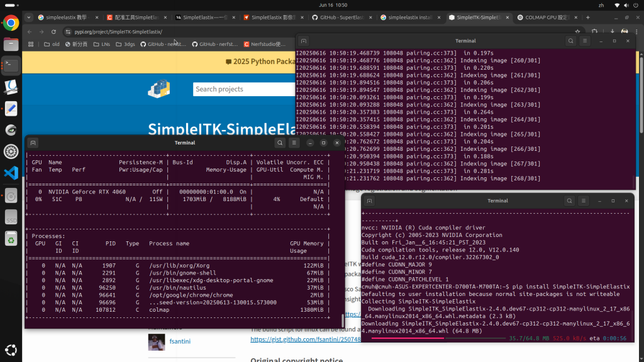
Task: Open 'fsantini' maintainer profile link
Action: click(x=180, y=341)
